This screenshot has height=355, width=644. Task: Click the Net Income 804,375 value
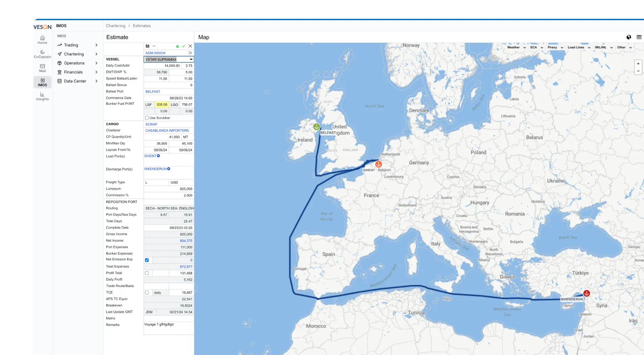(186, 241)
